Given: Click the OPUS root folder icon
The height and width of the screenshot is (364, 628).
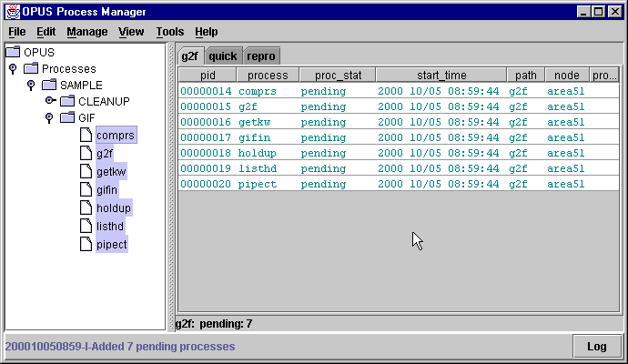Looking at the screenshot, I should coord(14,52).
